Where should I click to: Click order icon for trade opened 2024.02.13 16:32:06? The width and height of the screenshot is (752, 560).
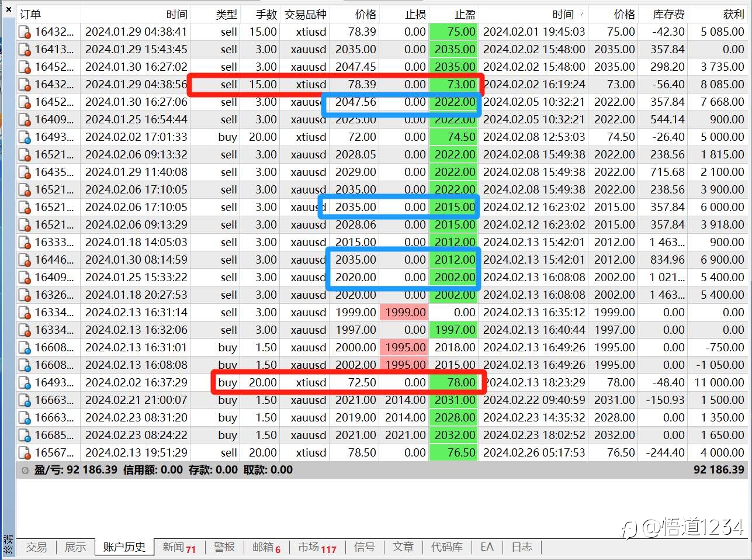point(25,330)
